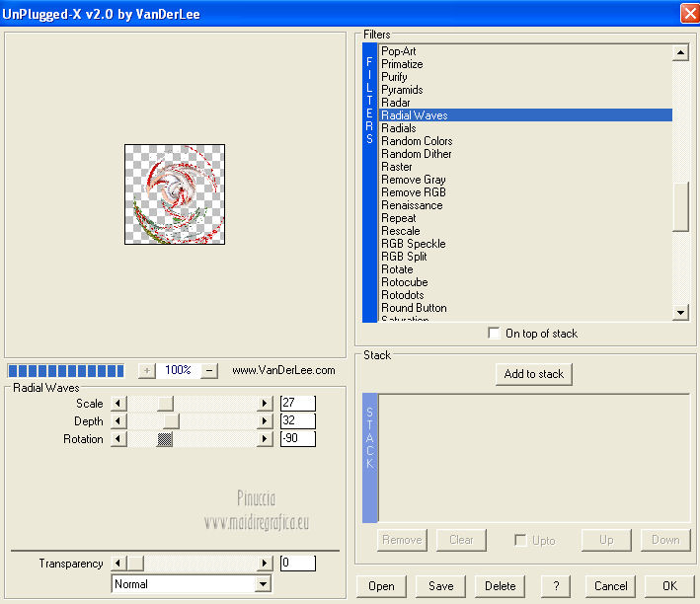This screenshot has height=604, width=700.
Task: Click the preview image thumbnail
Action: coord(175,194)
